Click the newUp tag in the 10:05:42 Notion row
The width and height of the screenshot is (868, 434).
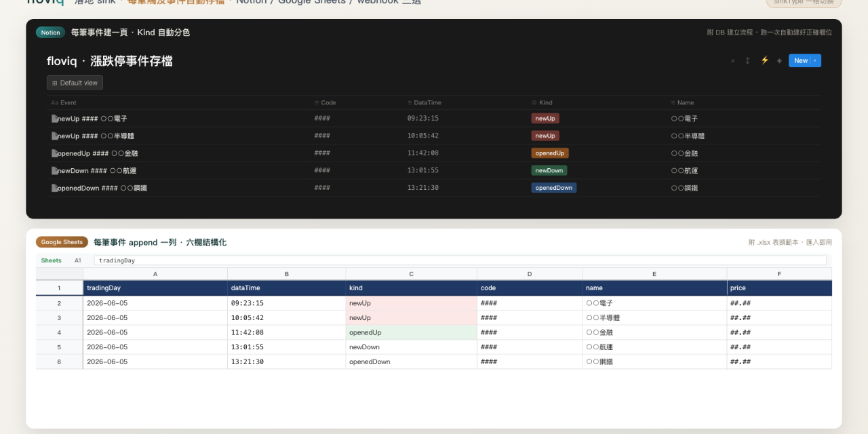[545, 136]
